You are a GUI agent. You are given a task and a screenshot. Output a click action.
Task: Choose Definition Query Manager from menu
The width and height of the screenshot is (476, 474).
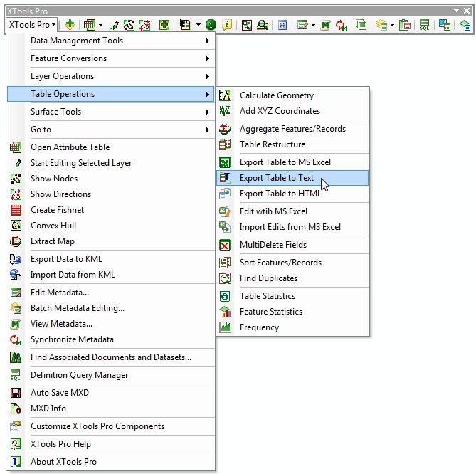pos(111,375)
